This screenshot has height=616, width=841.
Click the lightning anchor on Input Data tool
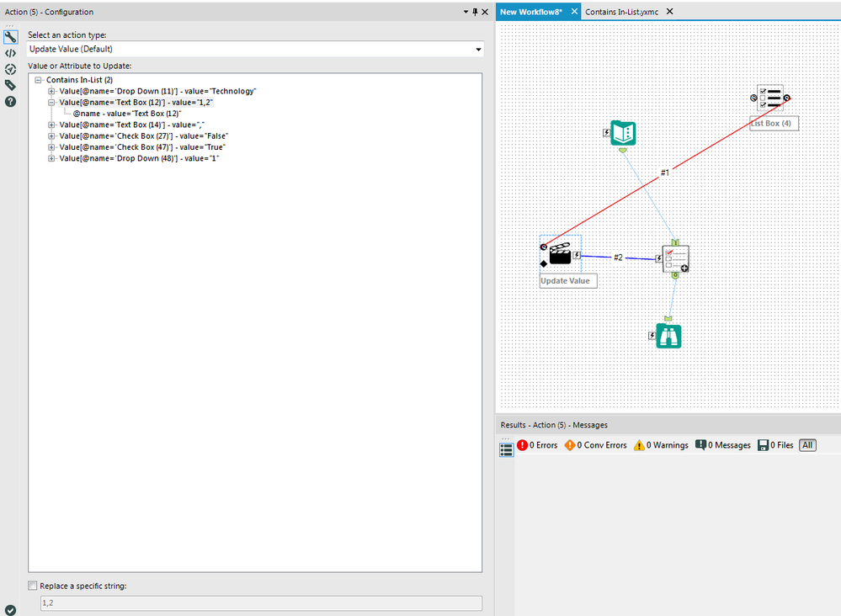coord(607,132)
